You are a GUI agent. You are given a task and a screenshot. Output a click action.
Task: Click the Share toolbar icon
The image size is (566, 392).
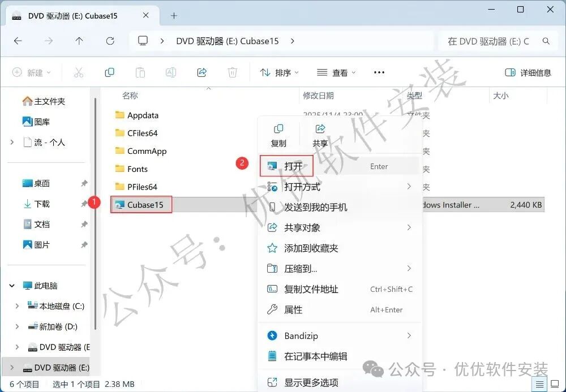[202, 72]
